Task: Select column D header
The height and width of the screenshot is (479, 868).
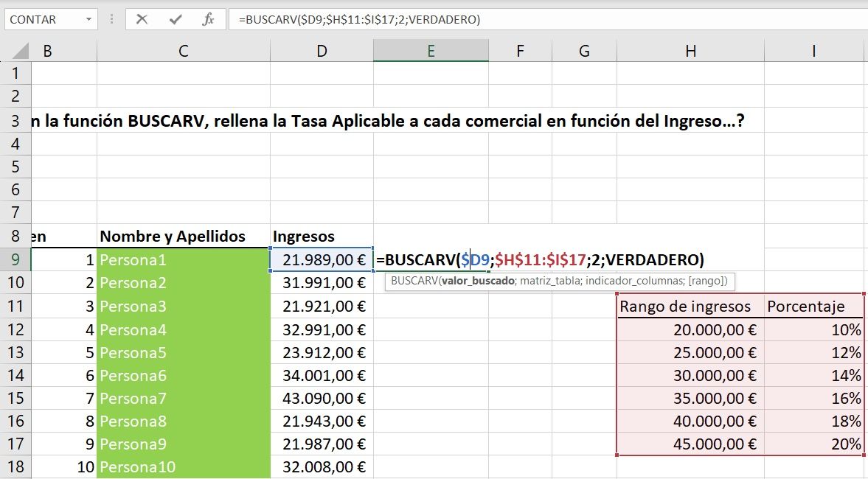Action: (x=322, y=51)
